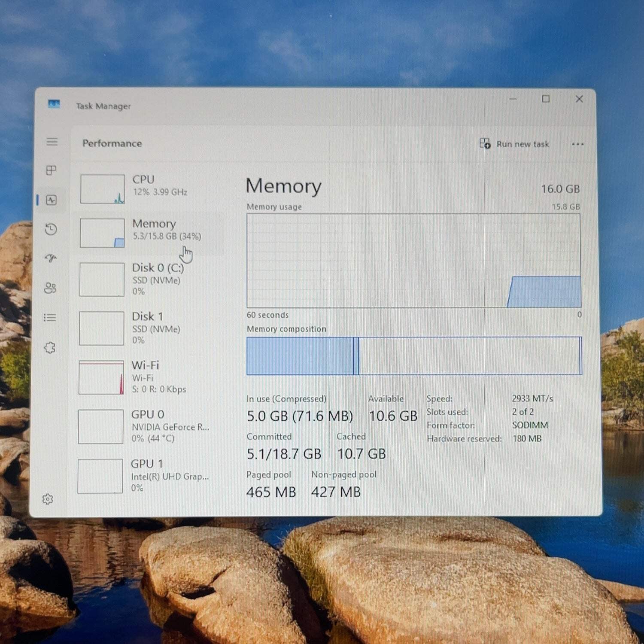Open App history from the sidebar
Image resolution: width=644 pixels, height=644 pixels.
[51, 229]
